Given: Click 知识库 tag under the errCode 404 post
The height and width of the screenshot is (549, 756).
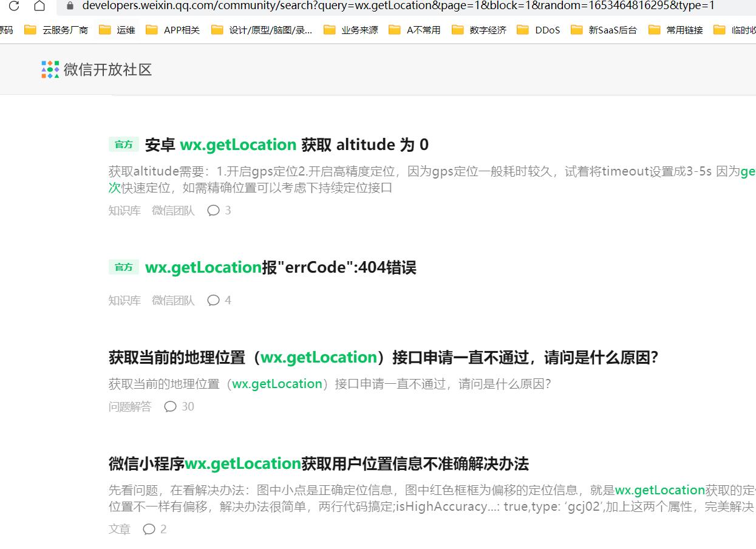Looking at the screenshot, I should tap(124, 300).
